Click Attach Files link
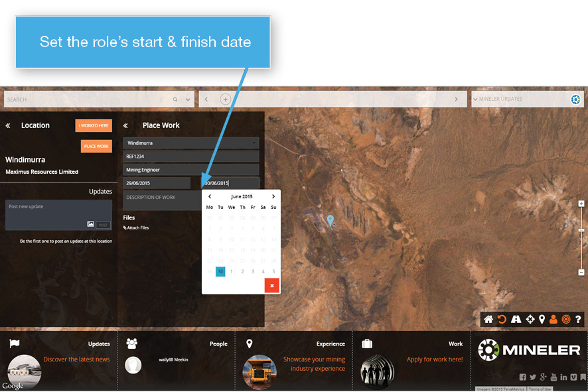Image resolution: width=588 pixels, height=392 pixels. [x=136, y=228]
